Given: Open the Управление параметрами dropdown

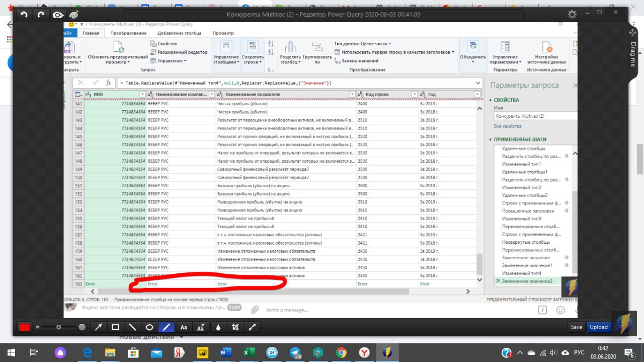Looking at the screenshot, I should point(505,53).
